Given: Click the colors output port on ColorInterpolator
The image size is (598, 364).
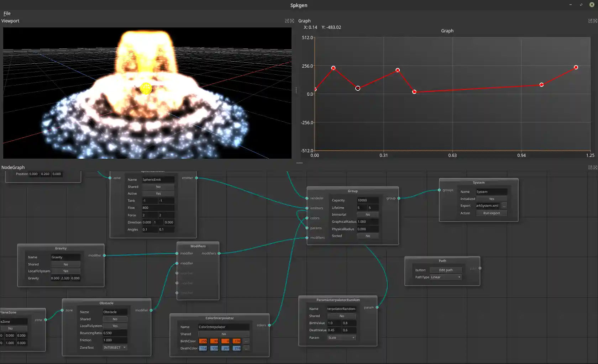Looking at the screenshot, I should click(x=269, y=325).
